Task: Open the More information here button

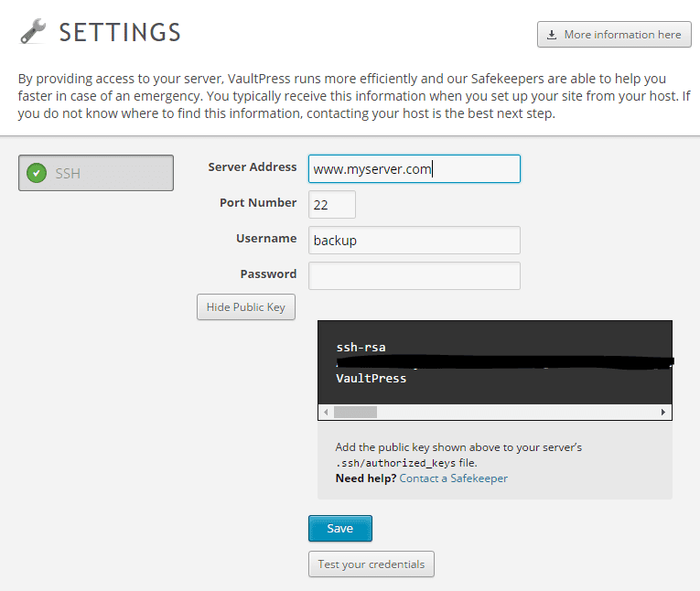Action: click(x=614, y=35)
